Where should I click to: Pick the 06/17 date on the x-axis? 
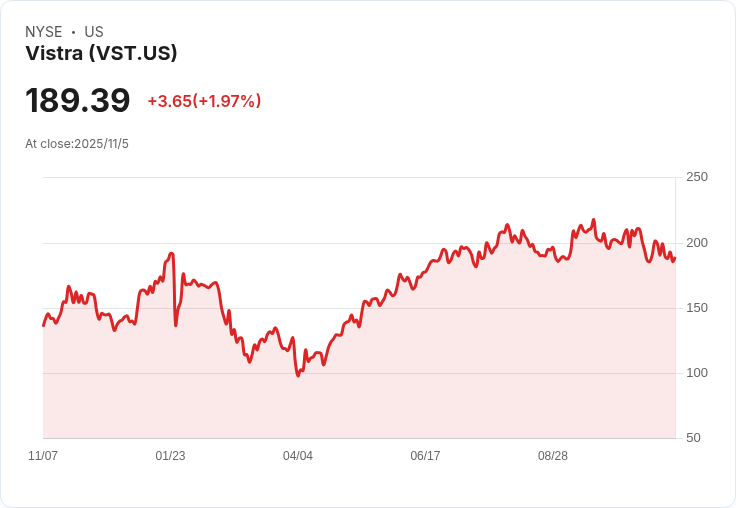tap(425, 456)
